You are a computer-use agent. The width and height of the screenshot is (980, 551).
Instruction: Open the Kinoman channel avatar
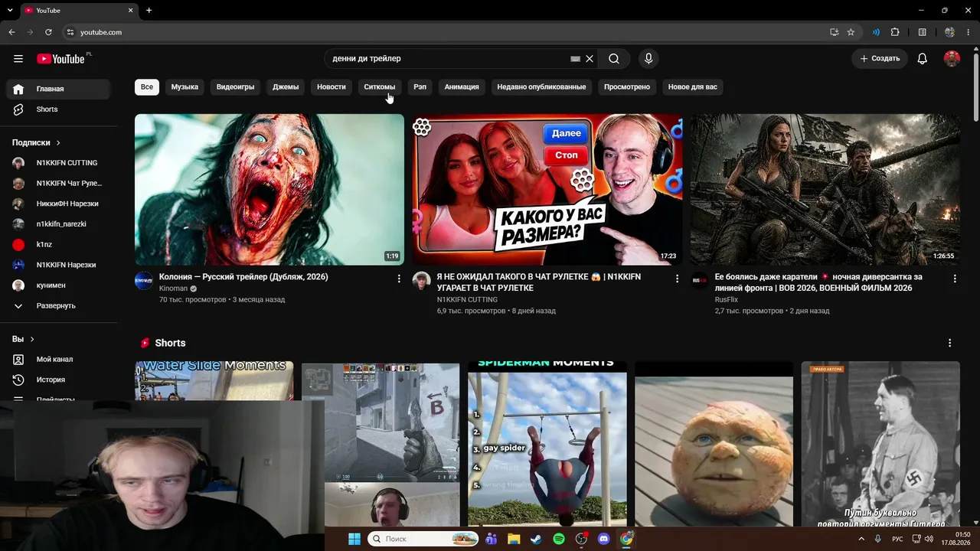[144, 281]
